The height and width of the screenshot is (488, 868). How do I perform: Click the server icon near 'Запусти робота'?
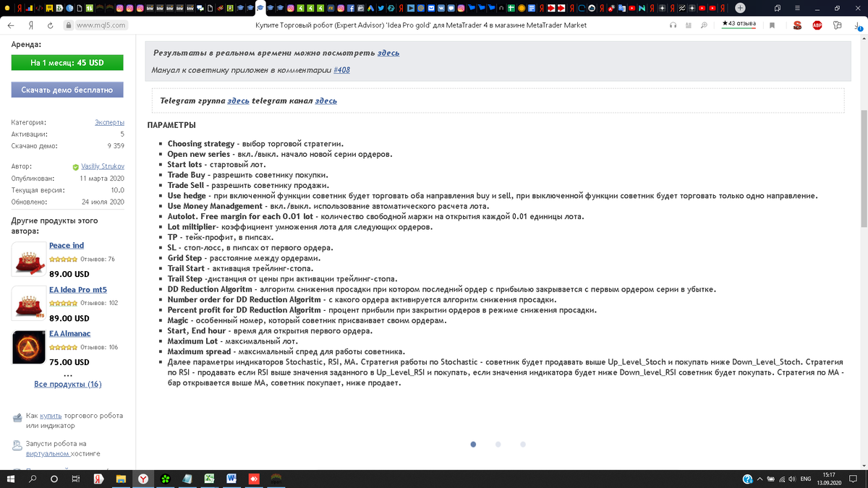coord(17,445)
